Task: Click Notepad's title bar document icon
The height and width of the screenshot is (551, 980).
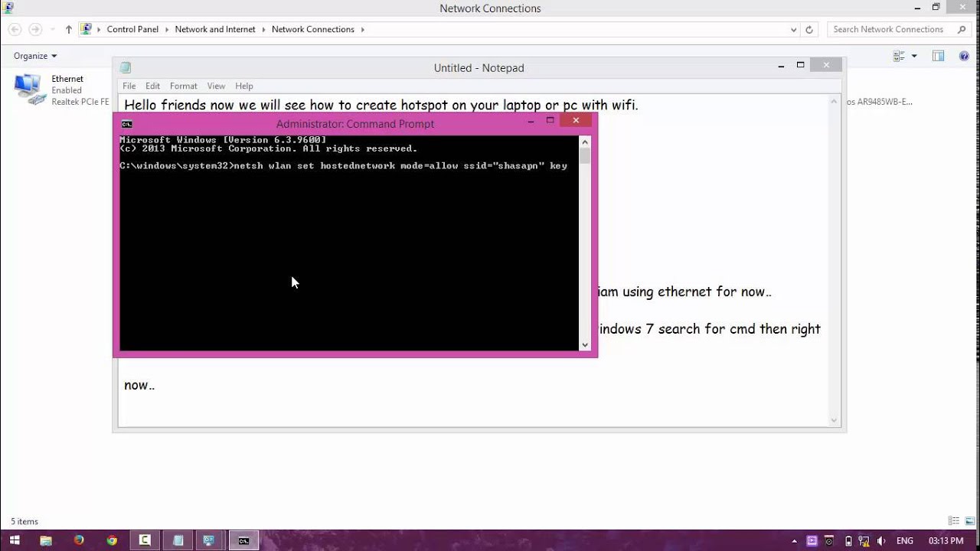Action: (x=126, y=67)
